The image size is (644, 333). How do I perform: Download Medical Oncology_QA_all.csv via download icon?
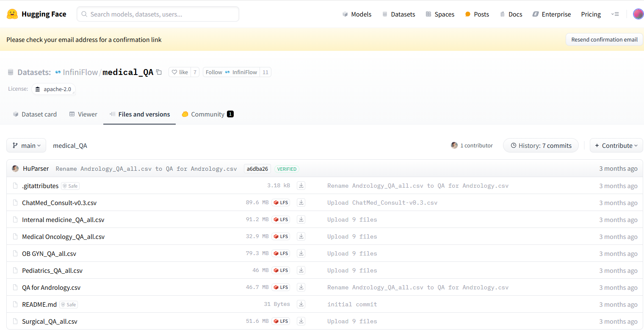(301, 236)
